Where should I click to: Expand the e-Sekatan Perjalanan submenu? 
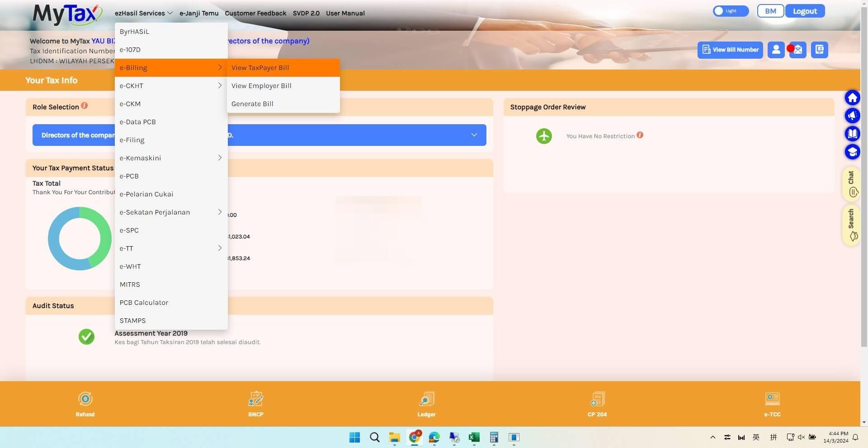click(171, 212)
